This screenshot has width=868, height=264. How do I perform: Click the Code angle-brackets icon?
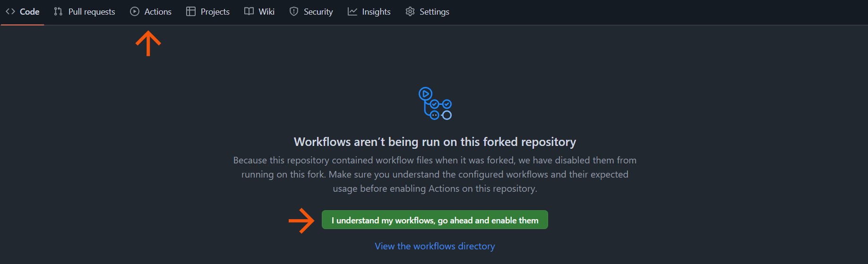(10, 12)
